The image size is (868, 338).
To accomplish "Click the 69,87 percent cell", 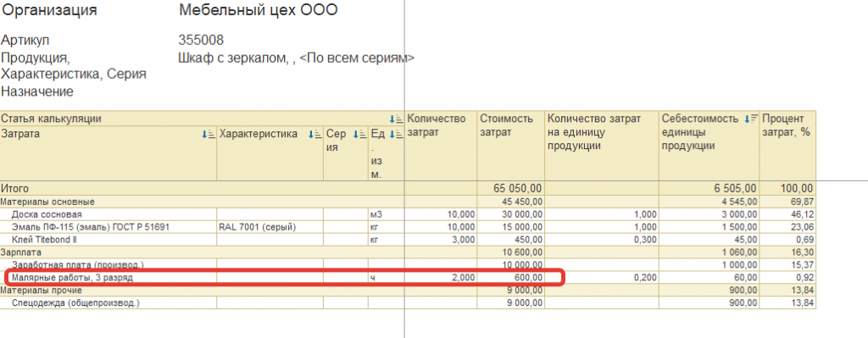I will pyautogui.click(x=787, y=202).
